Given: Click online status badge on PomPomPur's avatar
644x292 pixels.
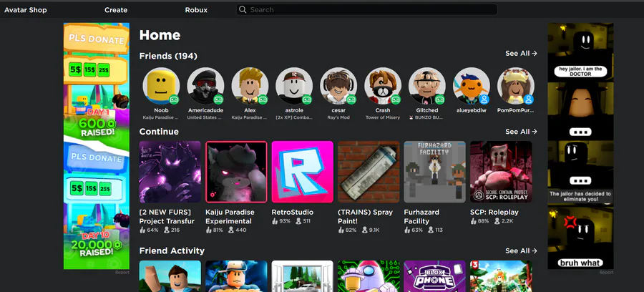Looking at the screenshot, I should click(529, 99).
